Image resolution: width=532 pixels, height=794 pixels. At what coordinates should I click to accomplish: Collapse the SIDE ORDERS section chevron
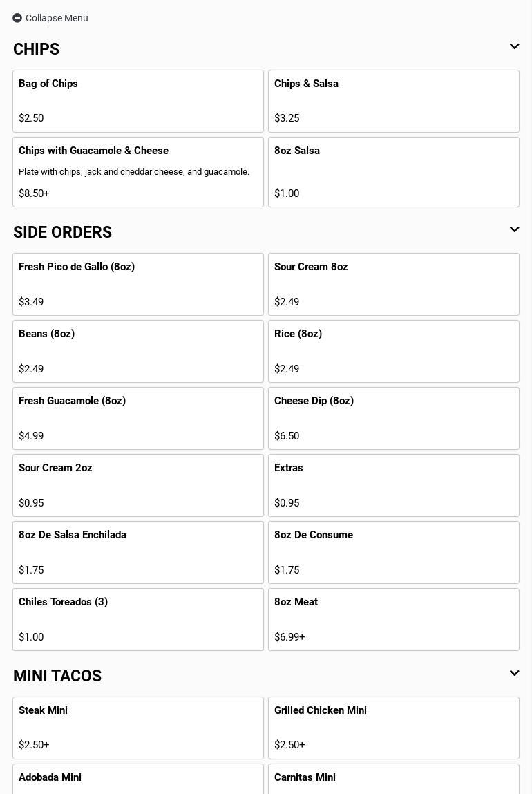[514, 230]
